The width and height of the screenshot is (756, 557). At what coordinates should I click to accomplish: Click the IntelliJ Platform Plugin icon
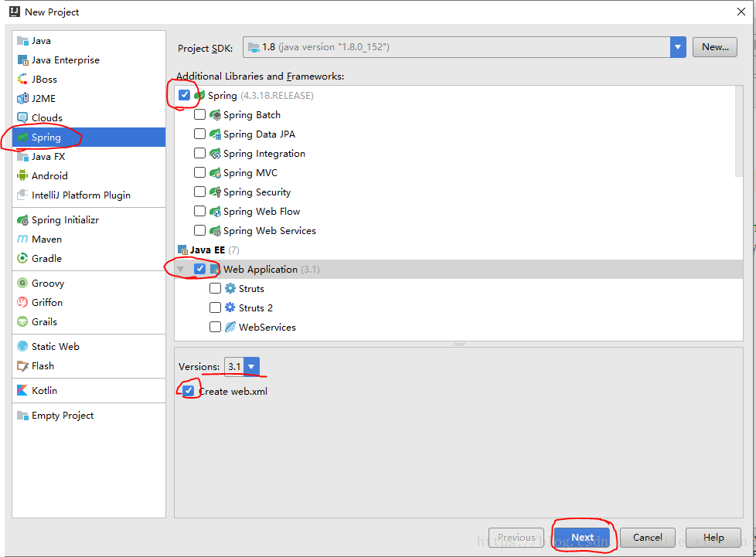(22, 195)
